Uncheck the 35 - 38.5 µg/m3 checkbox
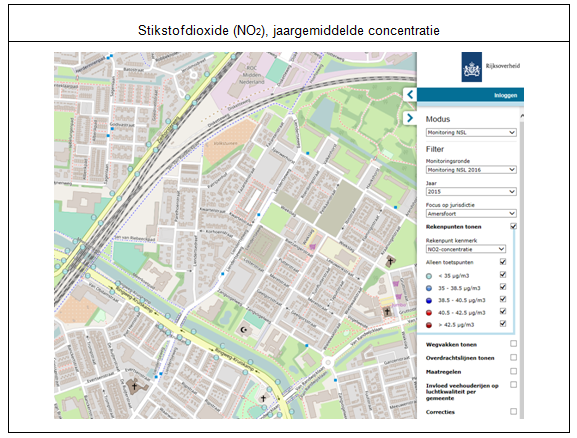 503,287
